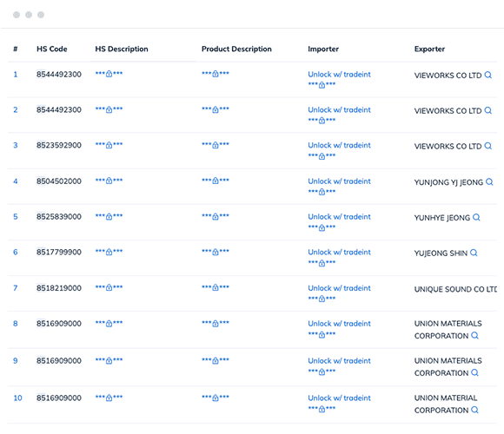Click Unlock w/ tradeint in row 3
Screen dimensions: 504x434
coord(339,146)
